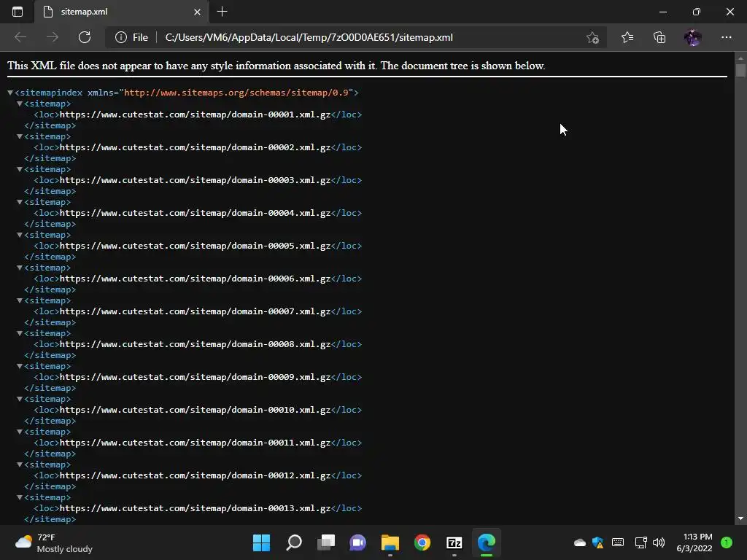The image size is (747, 560).
Task: Open Settings and more ellipsis menu
Action: click(x=726, y=37)
